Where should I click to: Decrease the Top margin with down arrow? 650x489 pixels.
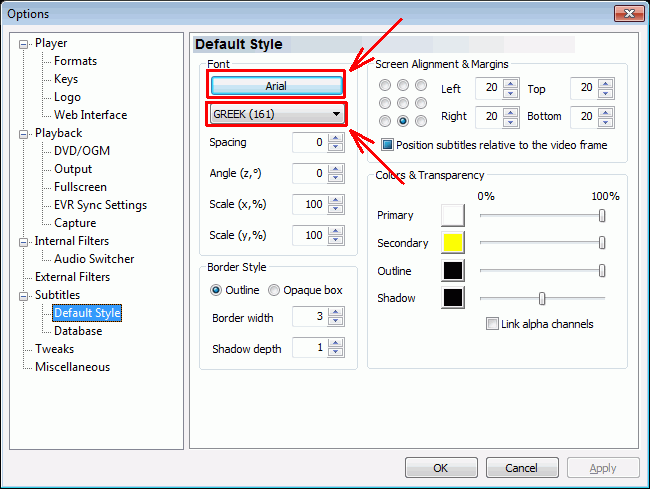pyautogui.click(x=606, y=93)
